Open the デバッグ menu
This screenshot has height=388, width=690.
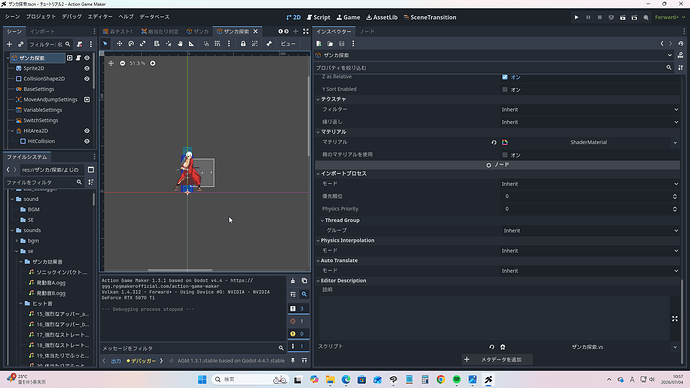click(x=71, y=17)
